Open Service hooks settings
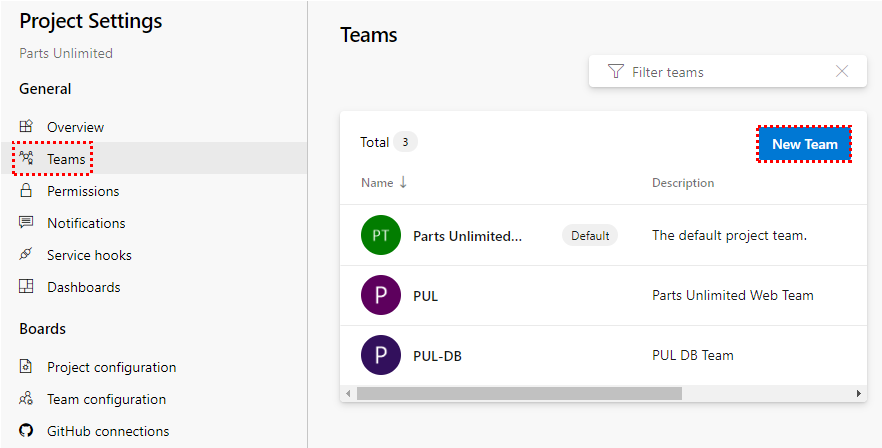882x448 pixels. point(89,256)
